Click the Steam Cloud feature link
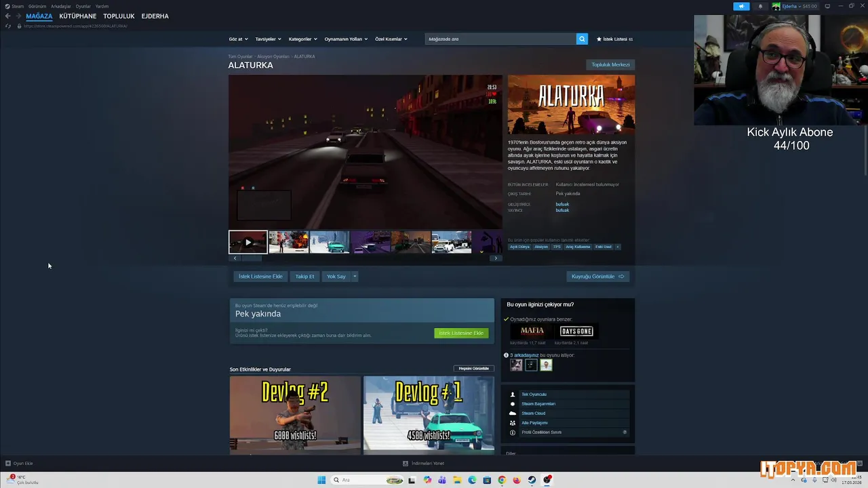Screen dimensions: 868x488 (x=533, y=413)
